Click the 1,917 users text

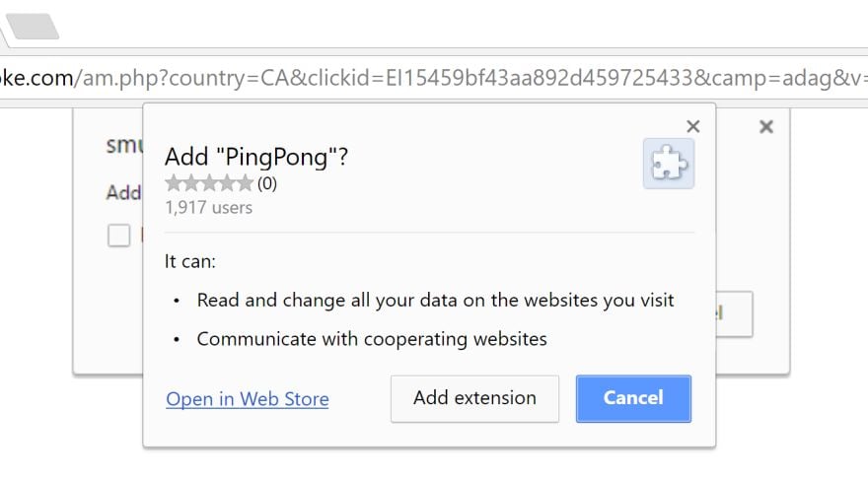point(208,207)
